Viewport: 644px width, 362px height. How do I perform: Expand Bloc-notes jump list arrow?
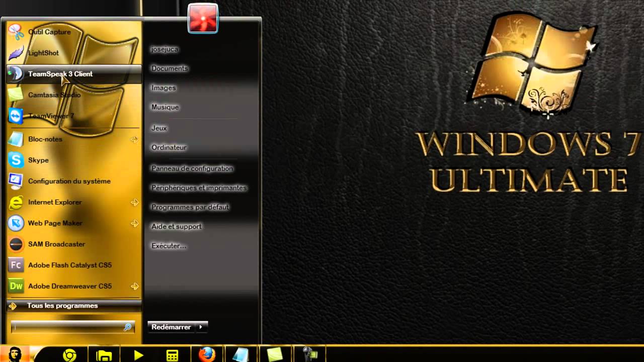[134, 139]
